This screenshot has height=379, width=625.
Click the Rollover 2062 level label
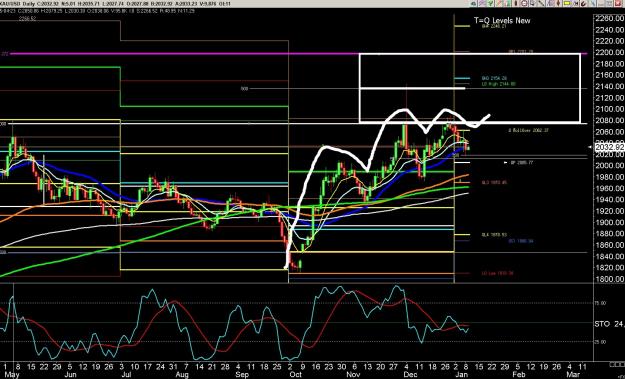pyautogui.click(x=529, y=130)
